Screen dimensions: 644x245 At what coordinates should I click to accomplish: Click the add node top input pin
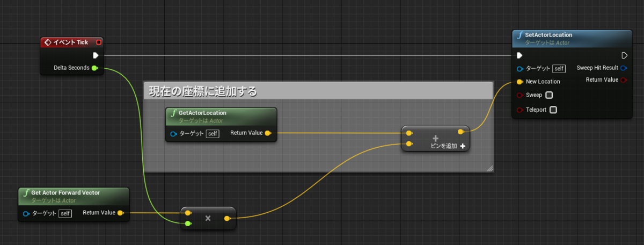click(x=409, y=133)
